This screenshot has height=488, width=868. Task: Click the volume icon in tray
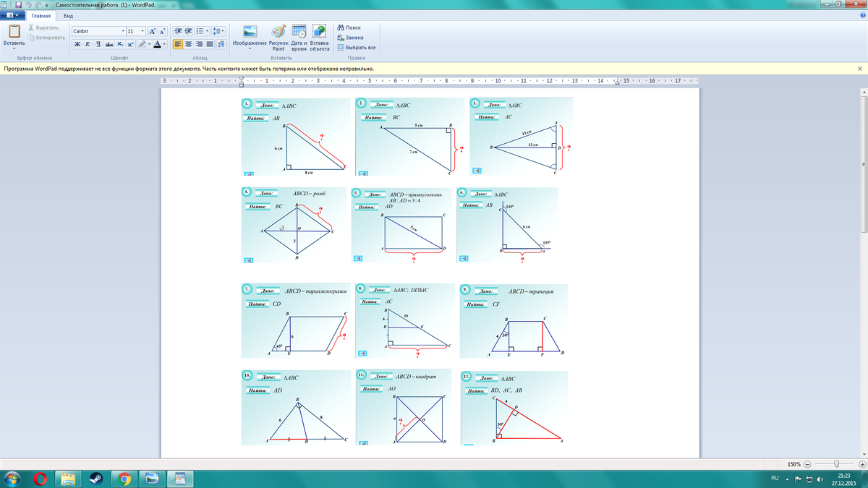click(x=820, y=479)
